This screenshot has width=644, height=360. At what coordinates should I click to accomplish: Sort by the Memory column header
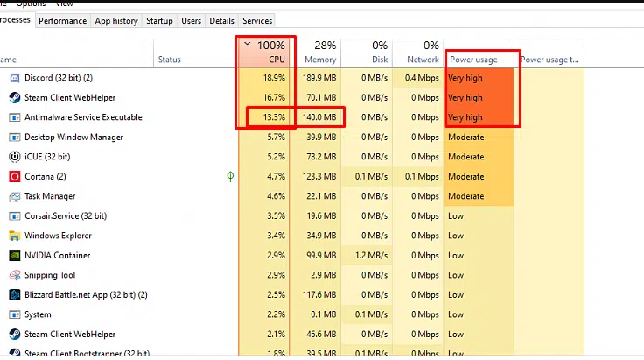315,53
